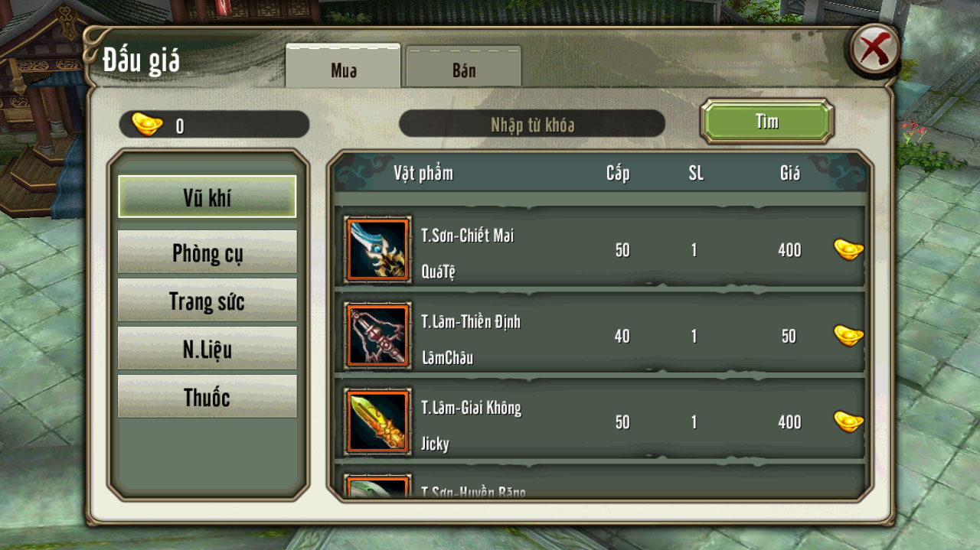Click the T.Lâm-Giai Không sword icon
The width and height of the screenshot is (980, 550).
[x=378, y=421]
